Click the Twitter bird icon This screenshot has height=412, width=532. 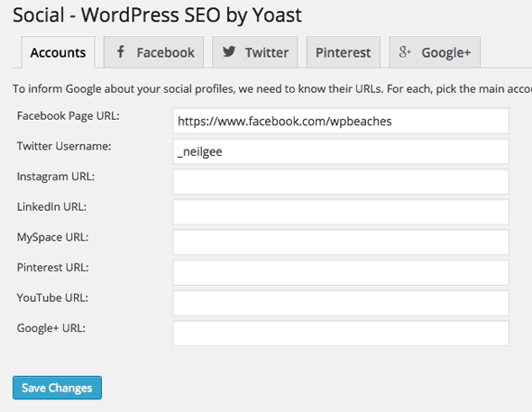[229, 52]
